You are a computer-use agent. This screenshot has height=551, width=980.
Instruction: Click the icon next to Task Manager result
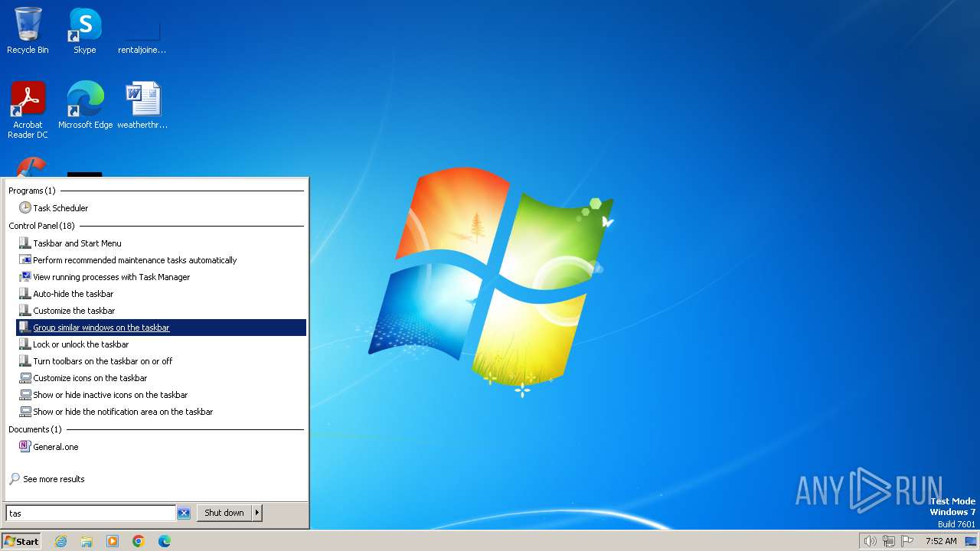[x=25, y=277]
